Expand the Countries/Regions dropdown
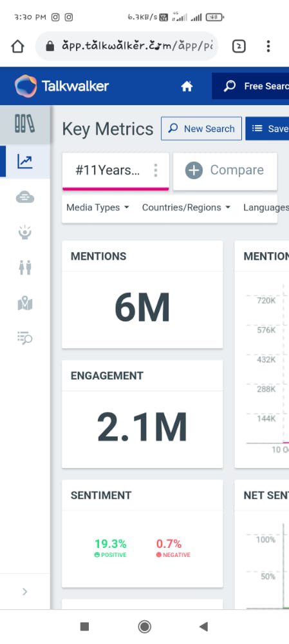This screenshot has width=289, height=644. pyautogui.click(x=186, y=208)
